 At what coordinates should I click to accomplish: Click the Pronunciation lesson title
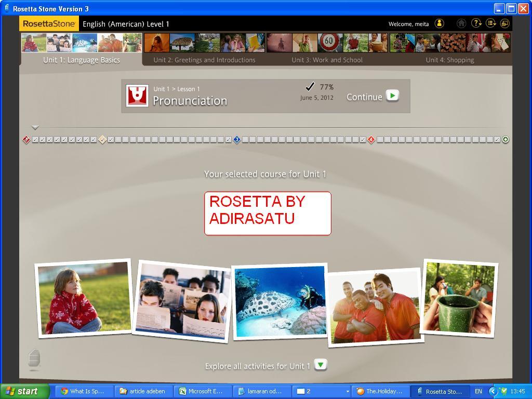[190, 101]
